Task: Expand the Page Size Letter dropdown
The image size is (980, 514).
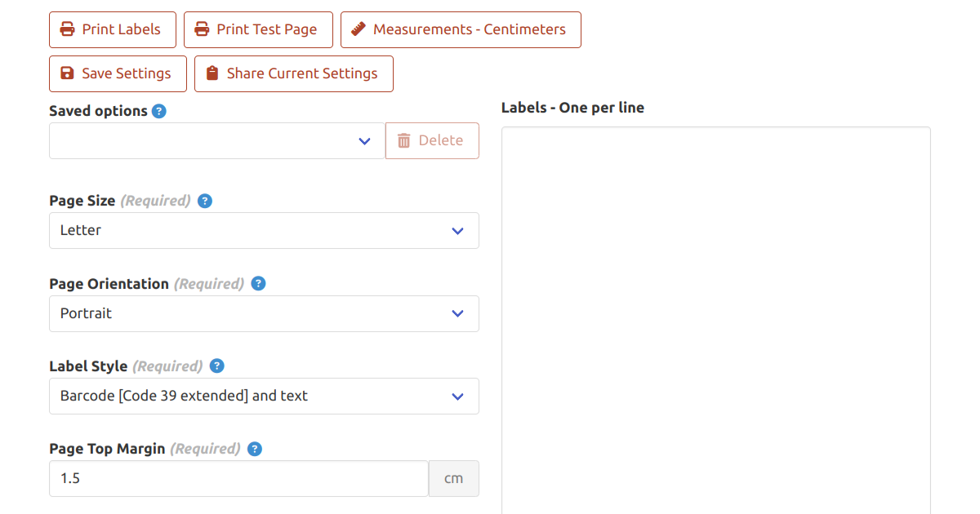Action: 264,231
